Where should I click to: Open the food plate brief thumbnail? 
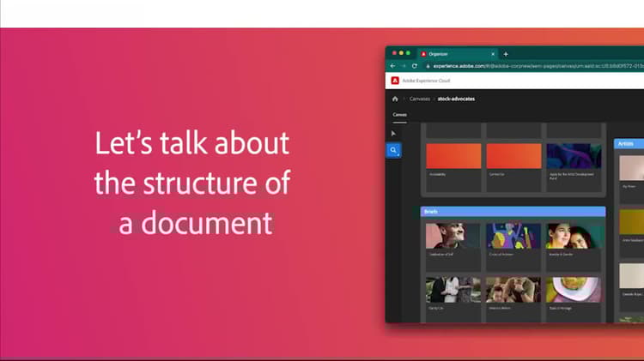574,290
